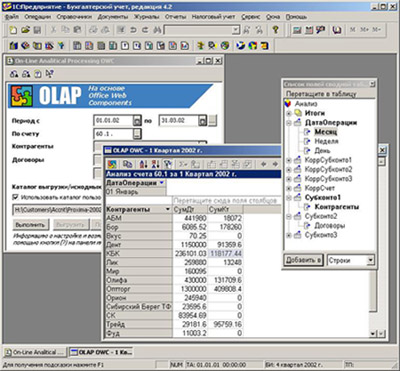This screenshot has height=371, width=400.
Task: Open the calendar picker for the 'по' date
Action: (203, 121)
